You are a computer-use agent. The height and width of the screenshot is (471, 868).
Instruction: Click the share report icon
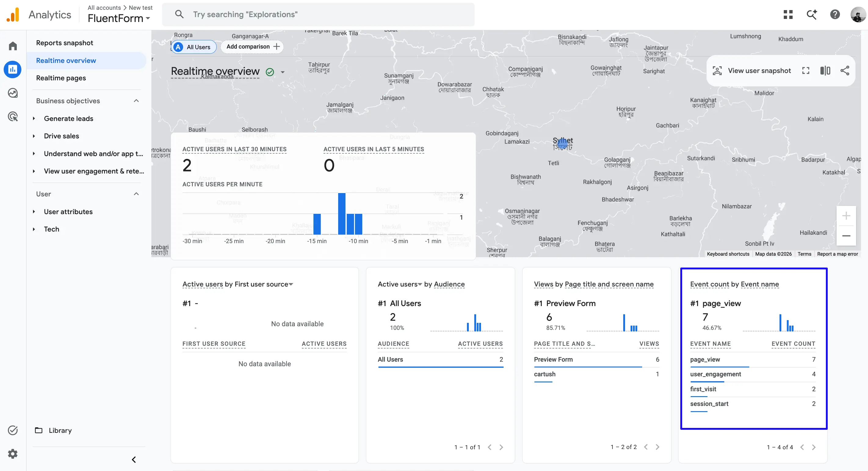845,71
